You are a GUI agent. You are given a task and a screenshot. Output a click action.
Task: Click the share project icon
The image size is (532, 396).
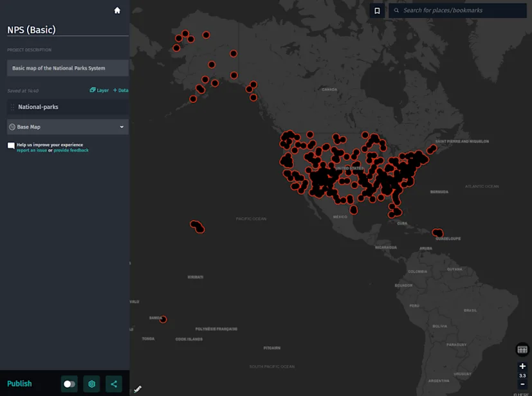pos(114,384)
